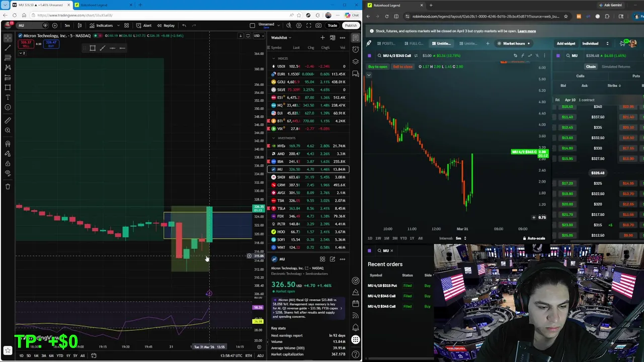Click the blue BUY price button
This screenshot has width=644, height=362.
[x=51, y=43]
